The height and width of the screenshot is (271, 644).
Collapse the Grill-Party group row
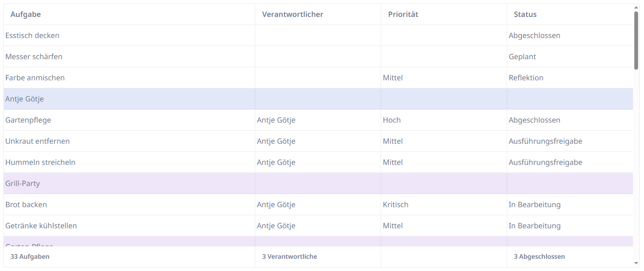[22, 183]
